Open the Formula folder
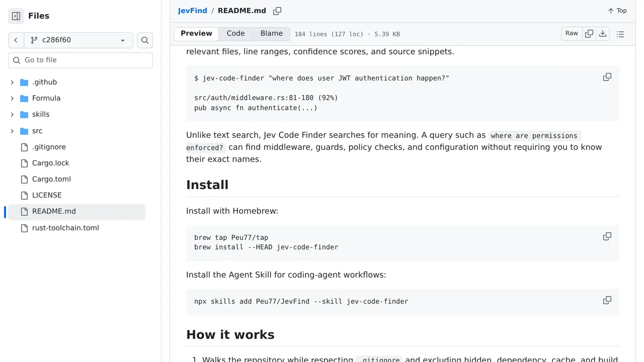The image size is (644, 362). click(x=46, y=98)
